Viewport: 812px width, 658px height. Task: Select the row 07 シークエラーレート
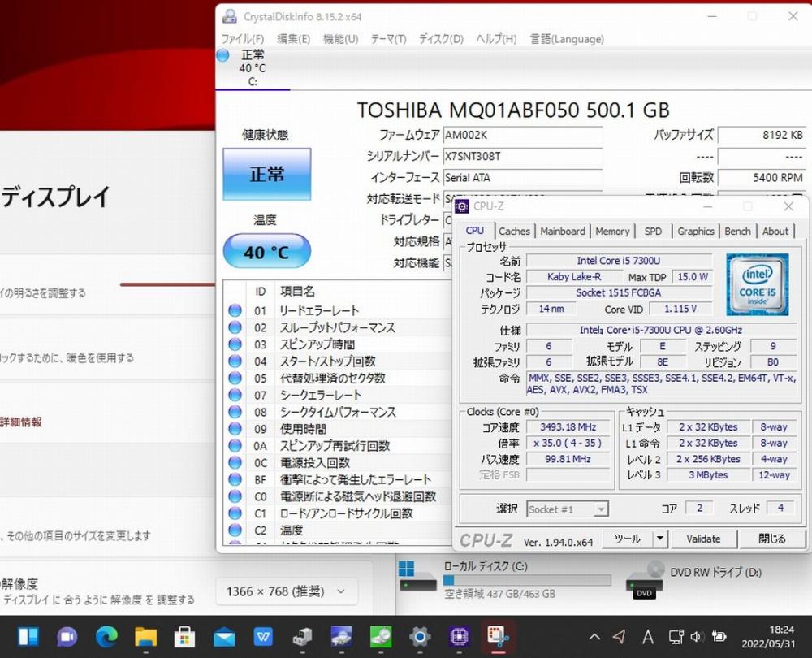pos(338,395)
